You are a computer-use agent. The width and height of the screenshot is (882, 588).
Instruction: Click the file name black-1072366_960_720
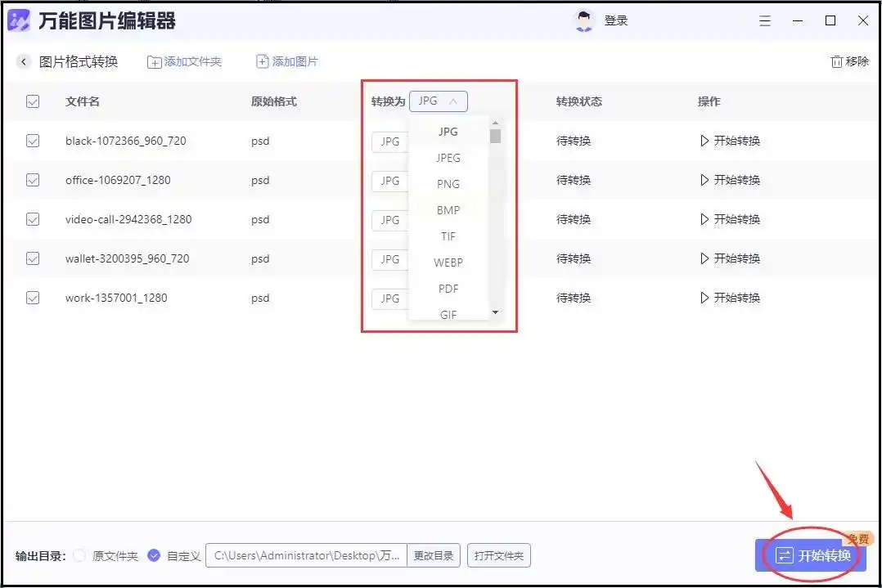point(125,141)
